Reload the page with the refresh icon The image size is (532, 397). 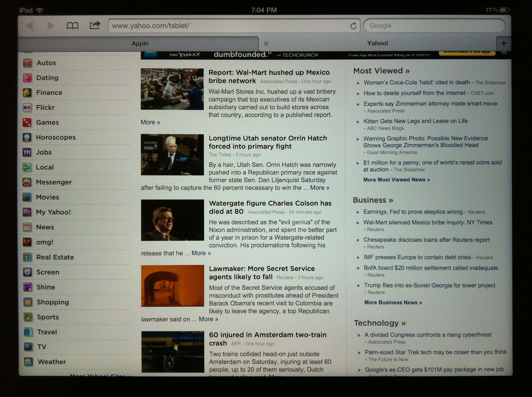click(x=353, y=26)
